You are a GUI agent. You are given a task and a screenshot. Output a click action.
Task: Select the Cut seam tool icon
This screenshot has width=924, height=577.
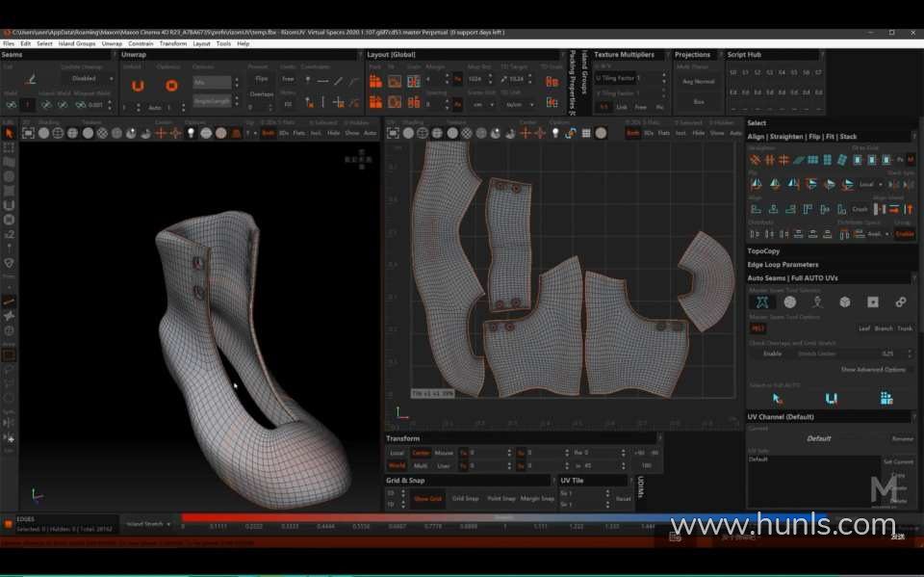[31, 80]
